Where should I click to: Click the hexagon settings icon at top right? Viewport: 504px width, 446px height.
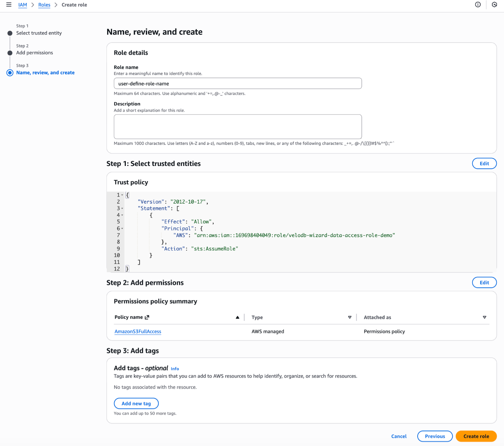pyautogui.click(x=494, y=5)
